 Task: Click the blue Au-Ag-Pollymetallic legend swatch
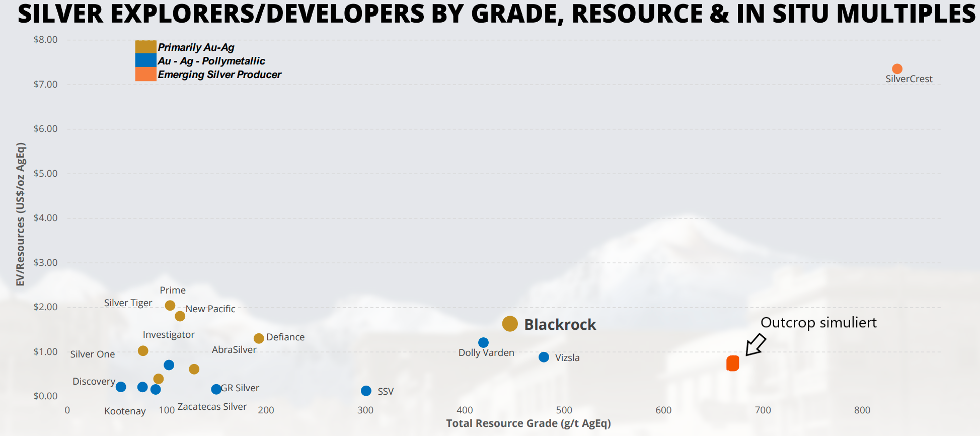(x=145, y=60)
